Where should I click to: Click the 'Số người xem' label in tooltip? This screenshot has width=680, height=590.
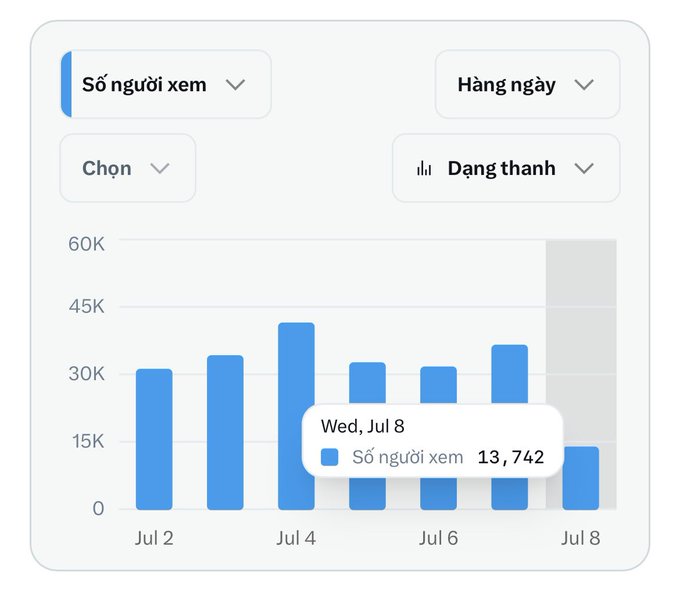tap(408, 457)
